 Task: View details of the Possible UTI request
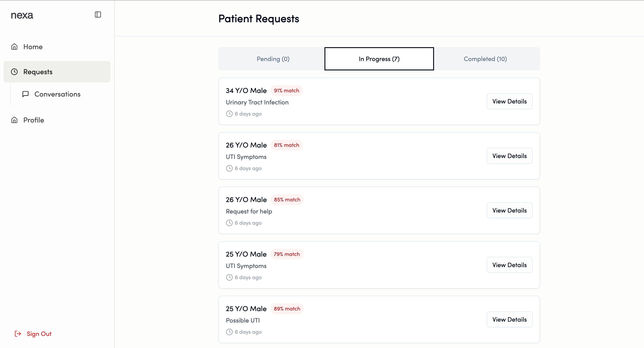point(510,319)
